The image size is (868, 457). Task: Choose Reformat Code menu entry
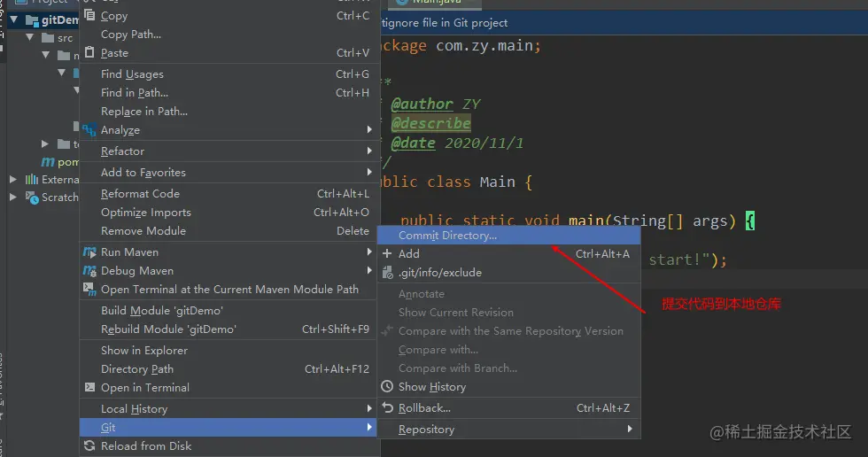click(229, 194)
